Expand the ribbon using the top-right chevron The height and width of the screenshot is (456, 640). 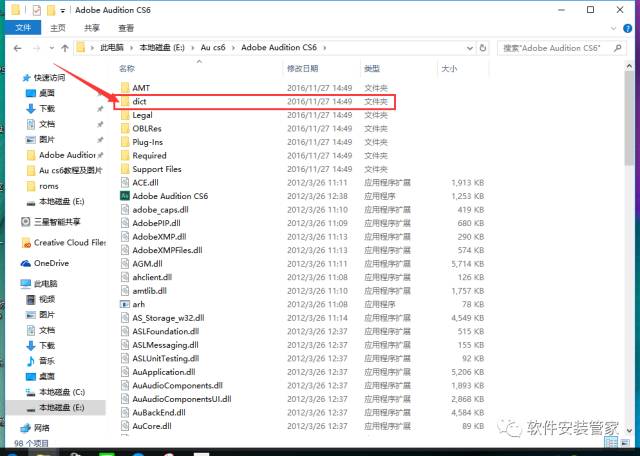[x=614, y=28]
